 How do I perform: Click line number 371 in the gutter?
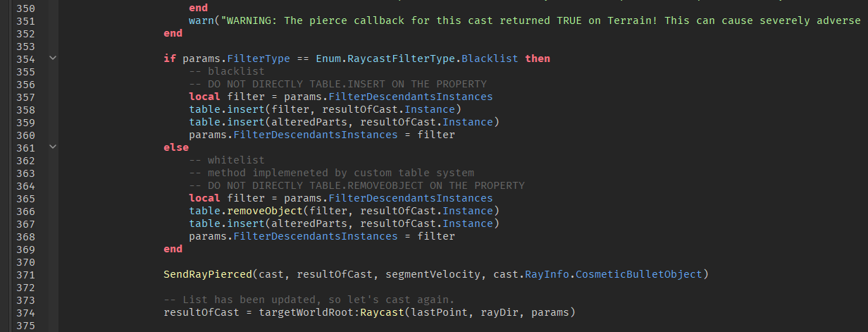pos(25,274)
